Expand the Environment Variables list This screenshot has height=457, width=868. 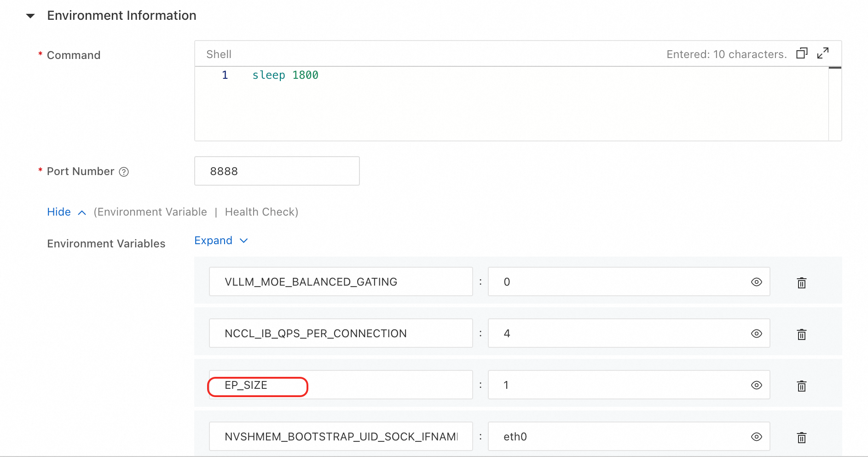[x=221, y=240]
